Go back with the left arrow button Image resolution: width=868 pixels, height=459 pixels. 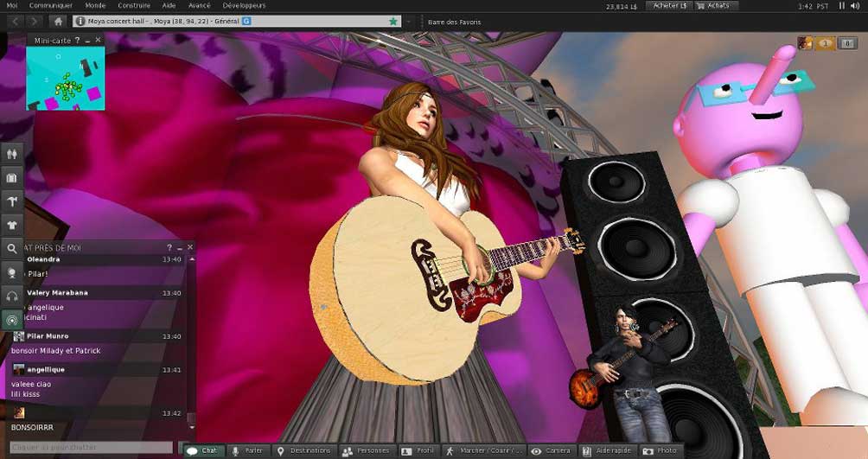15,21
